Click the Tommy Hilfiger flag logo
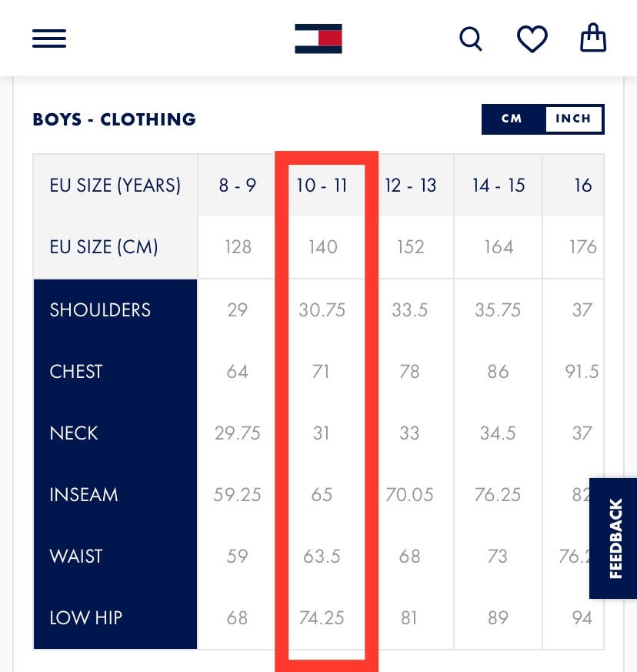This screenshot has height=672, width=637. tap(318, 38)
